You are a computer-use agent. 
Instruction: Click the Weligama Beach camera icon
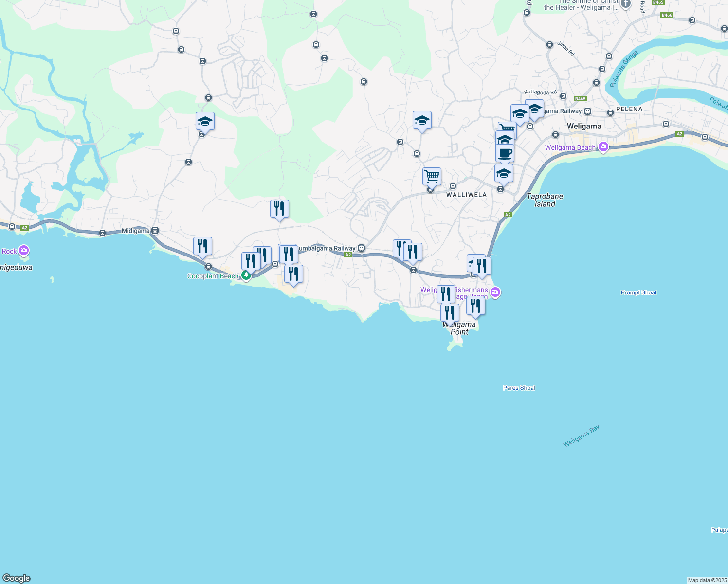click(x=603, y=147)
